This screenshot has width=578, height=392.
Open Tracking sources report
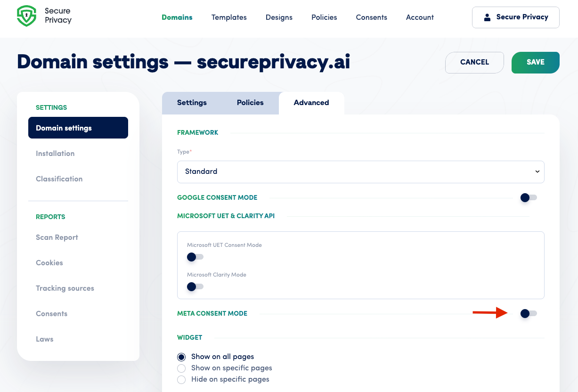tap(65, 288)
